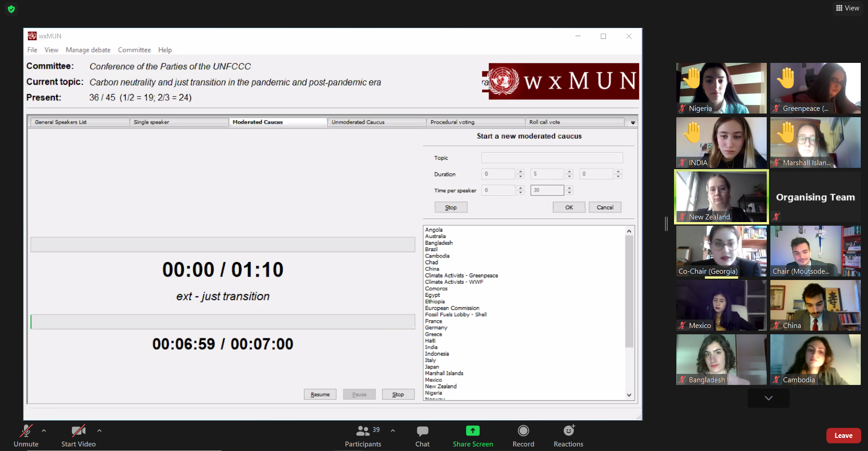
Task: Open the Chat bubble icon
Action: [422, 431]
